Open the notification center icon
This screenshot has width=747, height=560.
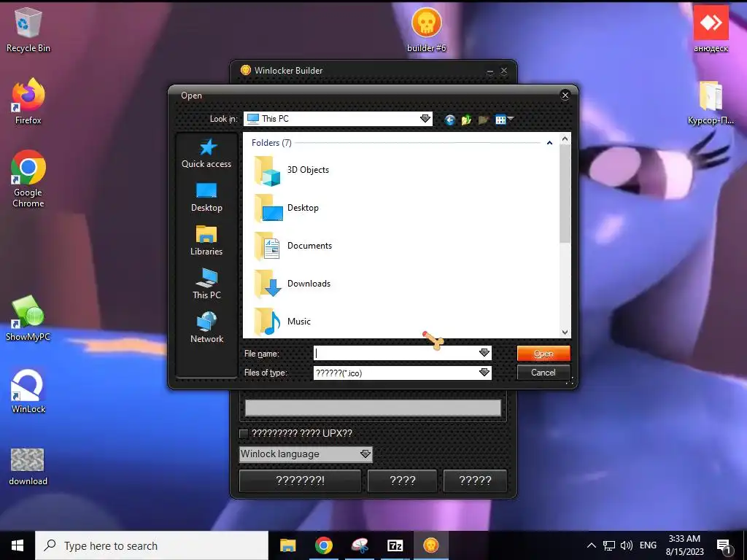coord(724,547)
